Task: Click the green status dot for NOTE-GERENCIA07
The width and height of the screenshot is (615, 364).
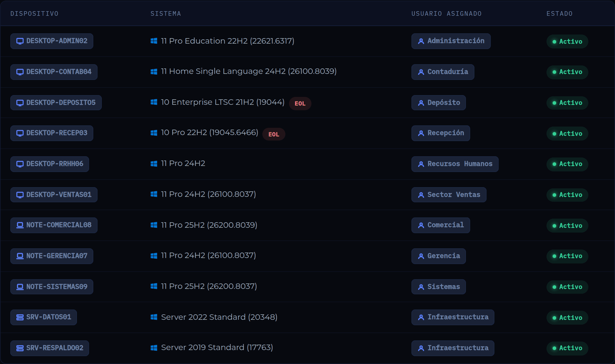Action: 554,256
